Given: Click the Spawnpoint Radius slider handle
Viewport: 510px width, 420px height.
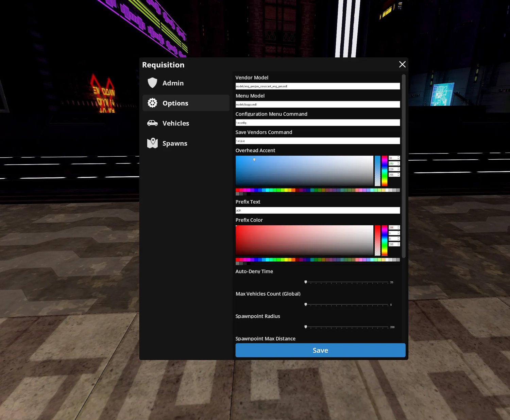Looking at the screenshot, I should click(306, 327).
